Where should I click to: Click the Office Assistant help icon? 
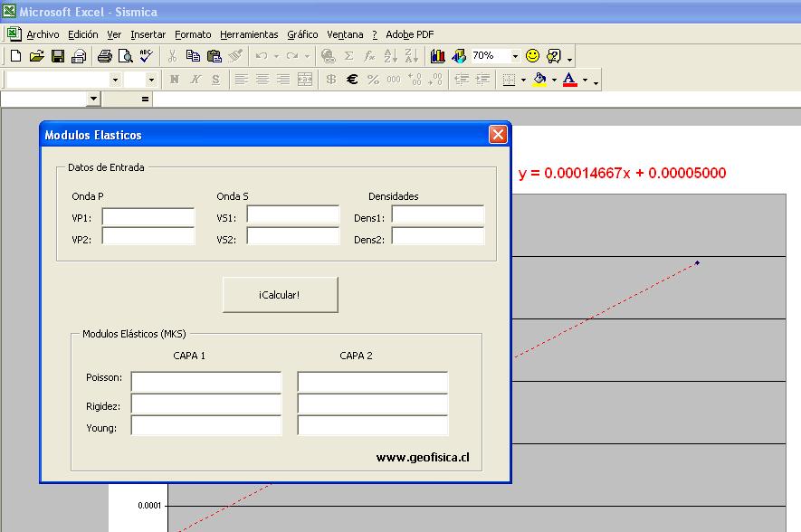coord(554,56)
